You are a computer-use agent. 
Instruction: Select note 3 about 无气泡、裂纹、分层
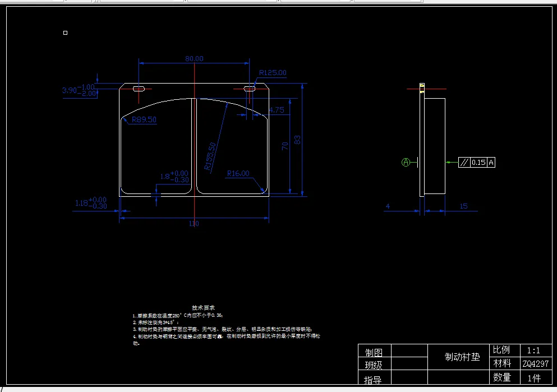point(222,329)
